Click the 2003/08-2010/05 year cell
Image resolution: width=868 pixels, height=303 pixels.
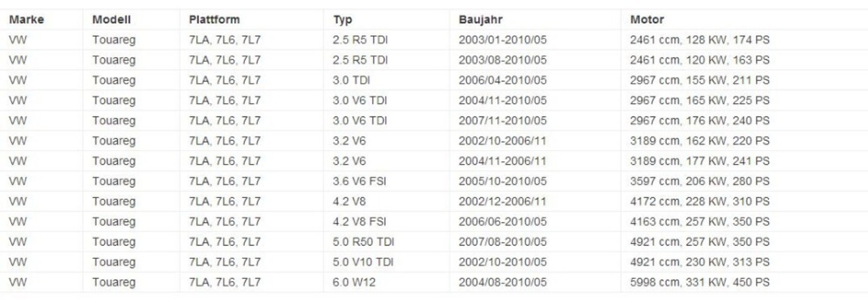coord(502,60)
